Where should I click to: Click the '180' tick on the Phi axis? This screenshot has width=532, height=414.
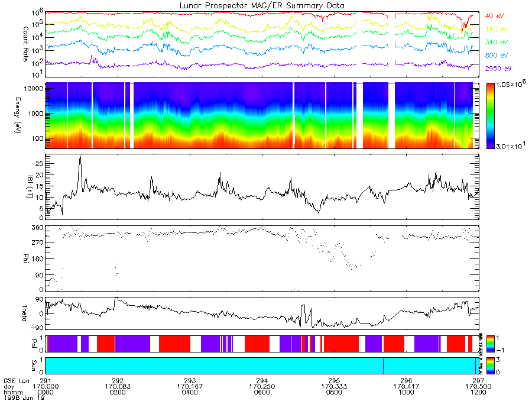point(38,258)
